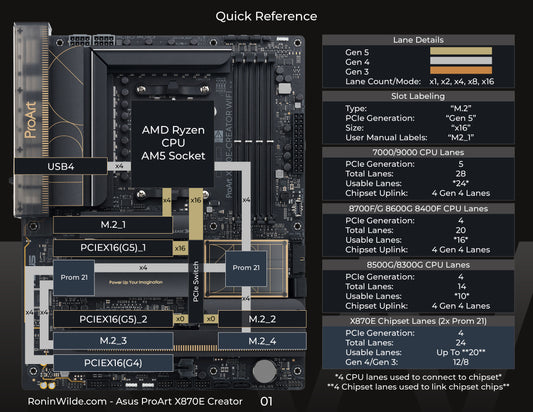The image size is (533, 412).
Task: Click the "8500G/8300G CPU Lanes" header
Action: point(418,265)
